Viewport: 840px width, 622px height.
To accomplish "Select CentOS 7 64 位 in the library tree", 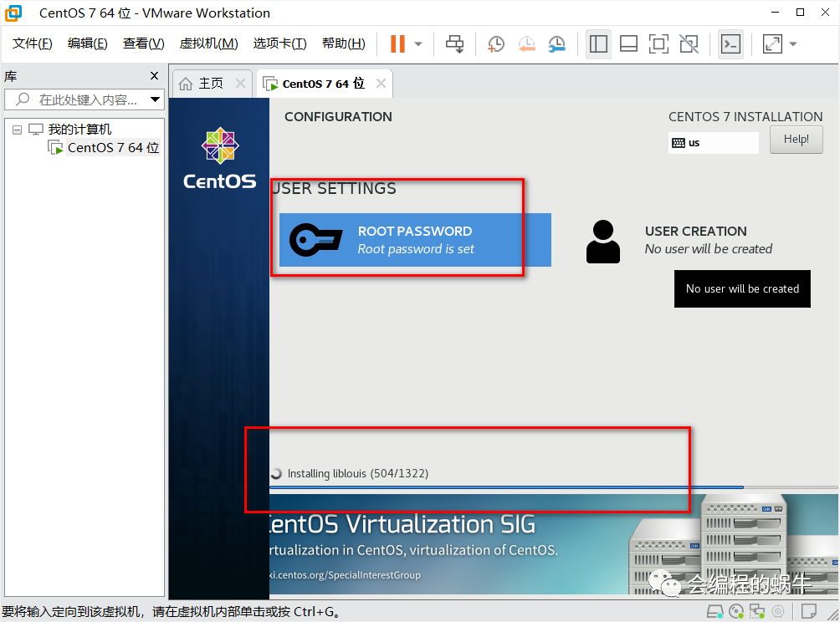I will (x=113, y=147).
